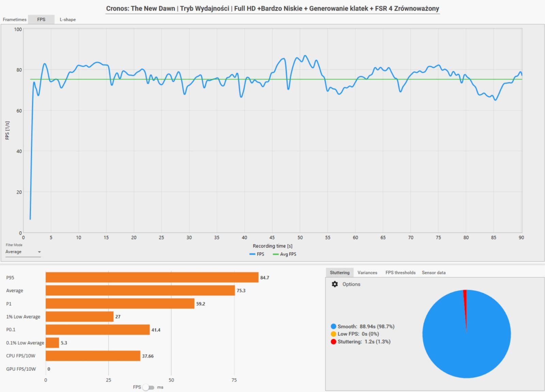The width and height of the screenshot is (545, 392).
Task: Click the red Stuttering legend dot
Action: pyautogui.click(x=333, y=342)
